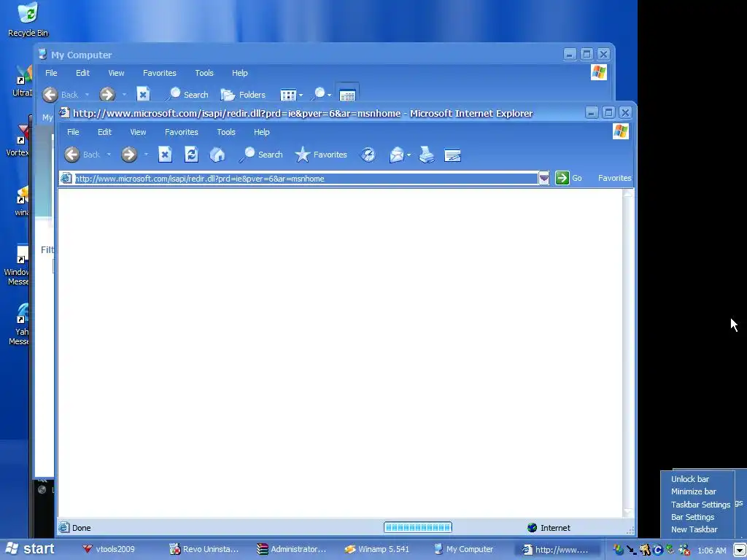
Task: Click the black arrow tray icon
Action: tap(632, 550)
